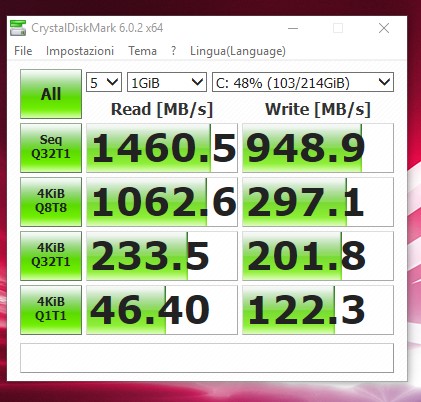
Task: Start the 4KiB Q1T1 test
Action: 51,310
